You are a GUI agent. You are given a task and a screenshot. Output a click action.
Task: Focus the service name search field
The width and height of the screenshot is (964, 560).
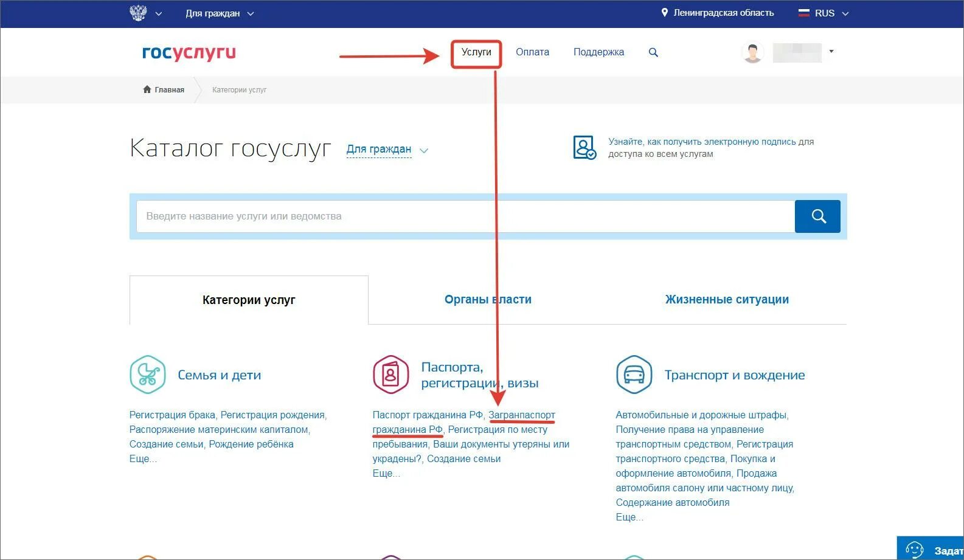click(465, 216)
